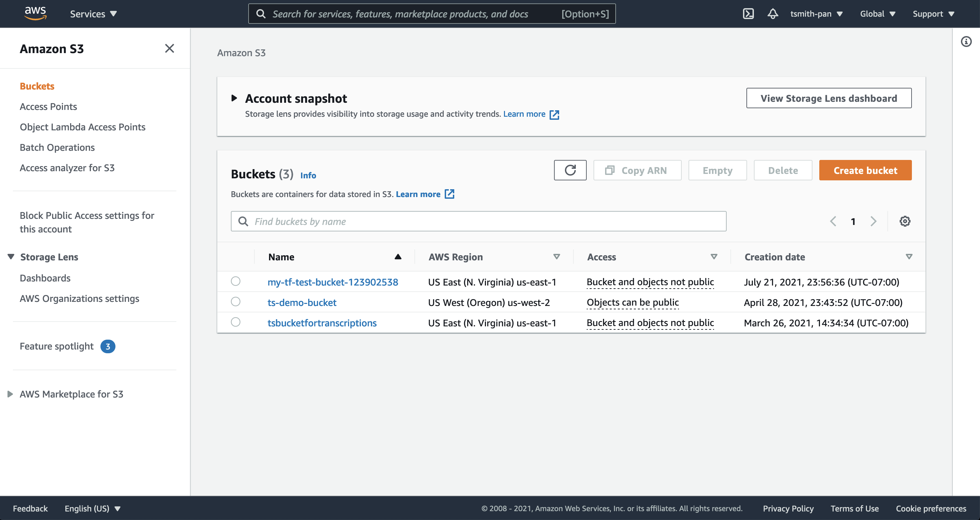
Task: Open AWS Organizations settings
Action: tap(80, 299)
